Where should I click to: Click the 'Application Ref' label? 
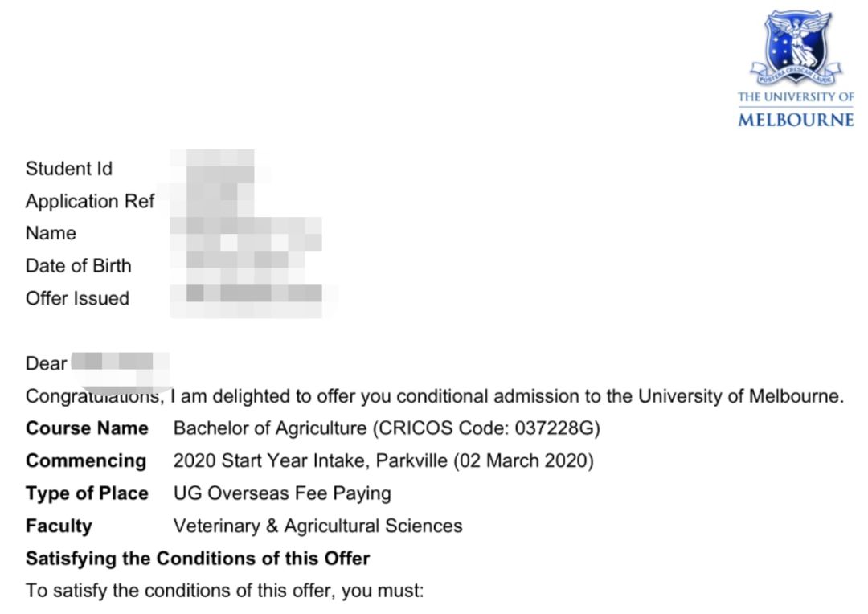(90, 201)
